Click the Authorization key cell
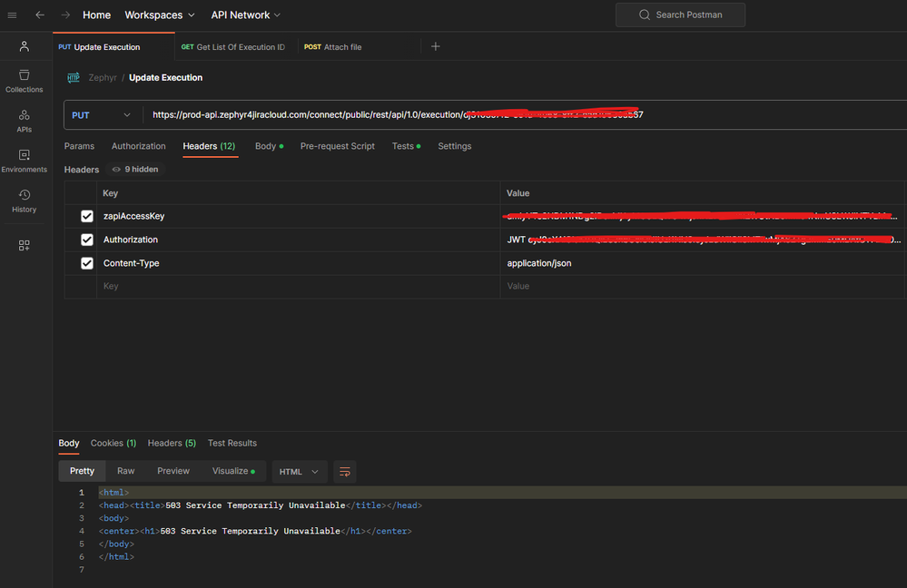Screen dimensions: 907x588 tap(298, 240)
